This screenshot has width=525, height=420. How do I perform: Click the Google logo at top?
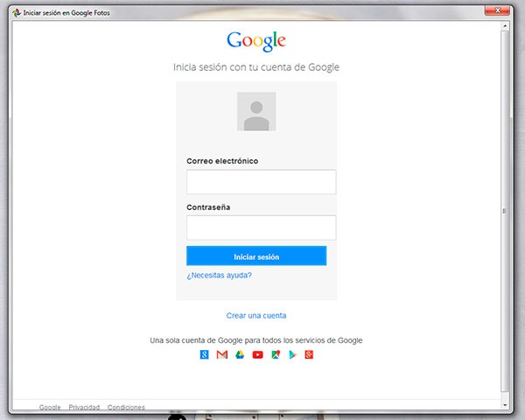coord(256,41)
